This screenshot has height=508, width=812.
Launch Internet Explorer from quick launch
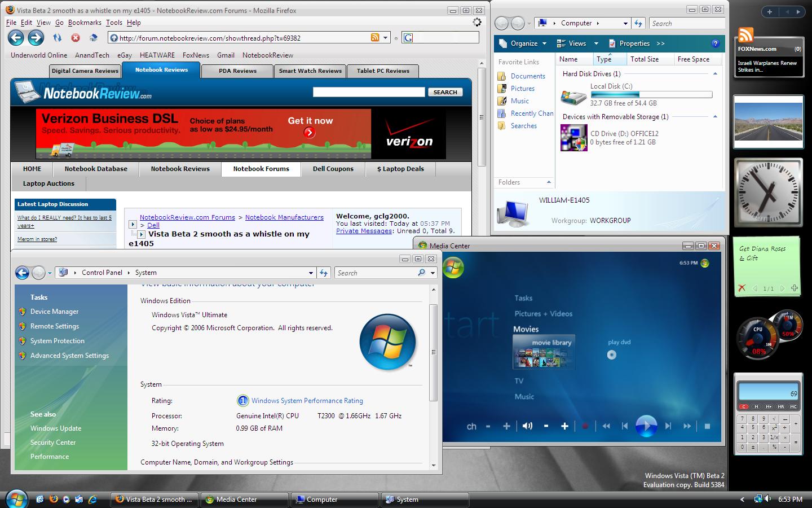click(x=92, y=499)
